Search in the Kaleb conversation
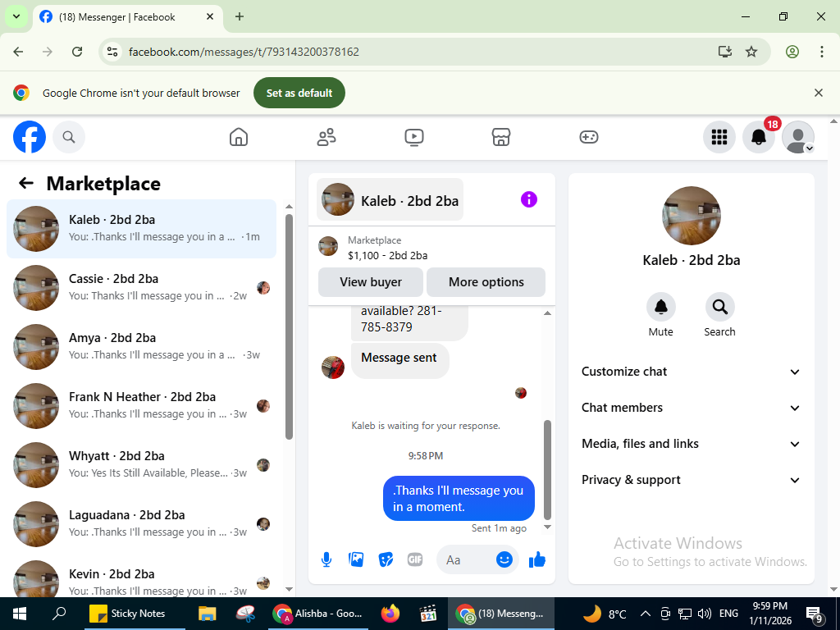The image size is (840, 630). [x=719, y=307]
